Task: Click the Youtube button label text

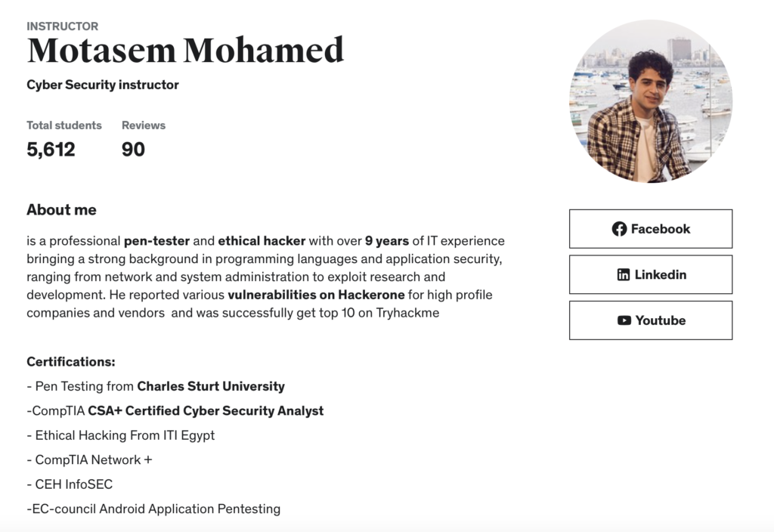Action: [x=661, y=320]
